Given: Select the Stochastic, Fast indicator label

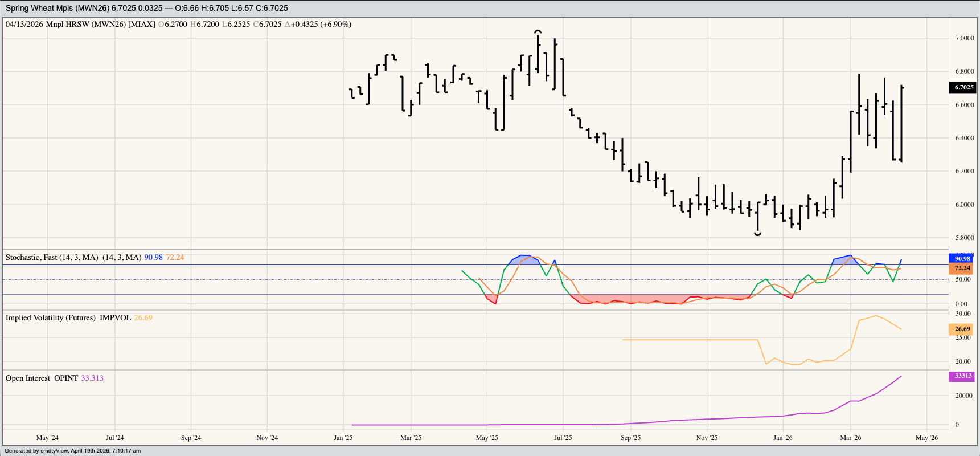Looking at the screenshot, I should (x=52, y=258).
